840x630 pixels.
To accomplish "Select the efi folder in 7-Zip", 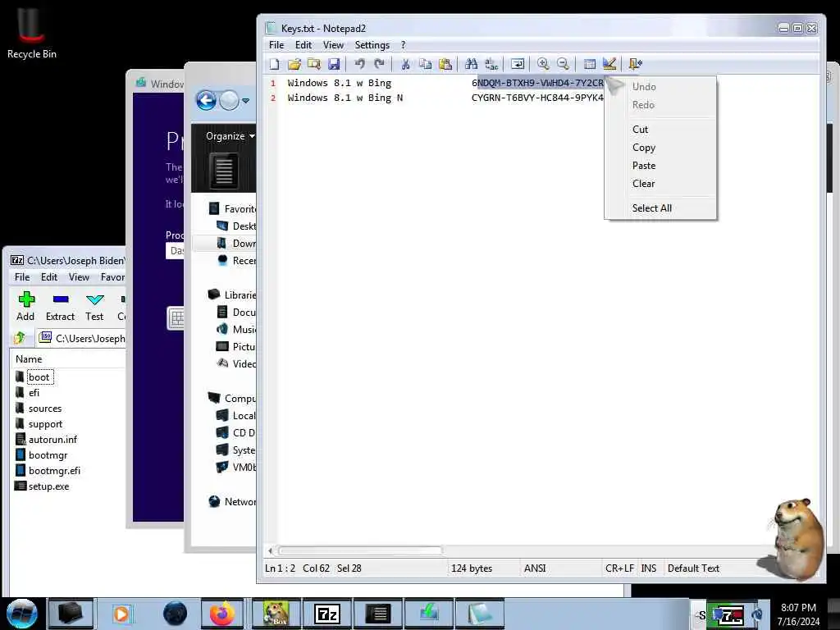I will coord(34,393).
